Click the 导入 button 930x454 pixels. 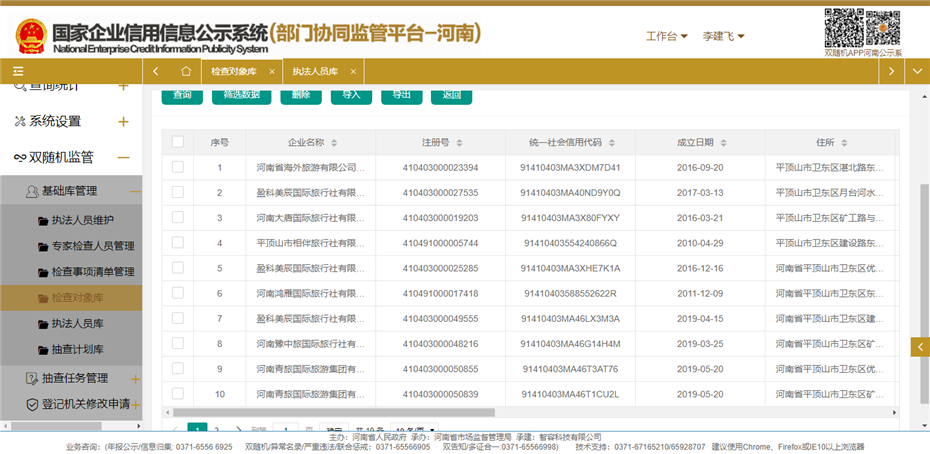351,97
